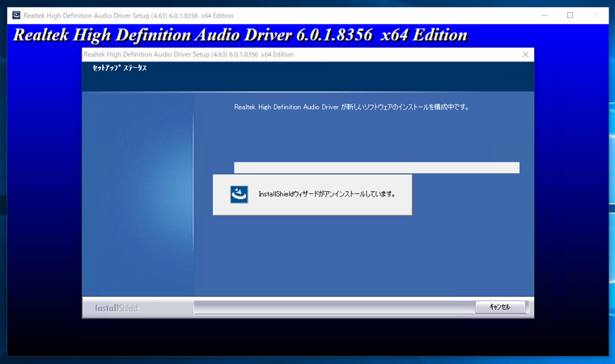Click the large Realtek Audio Driver banner title

pyautogui.click(x=240, y=35)
